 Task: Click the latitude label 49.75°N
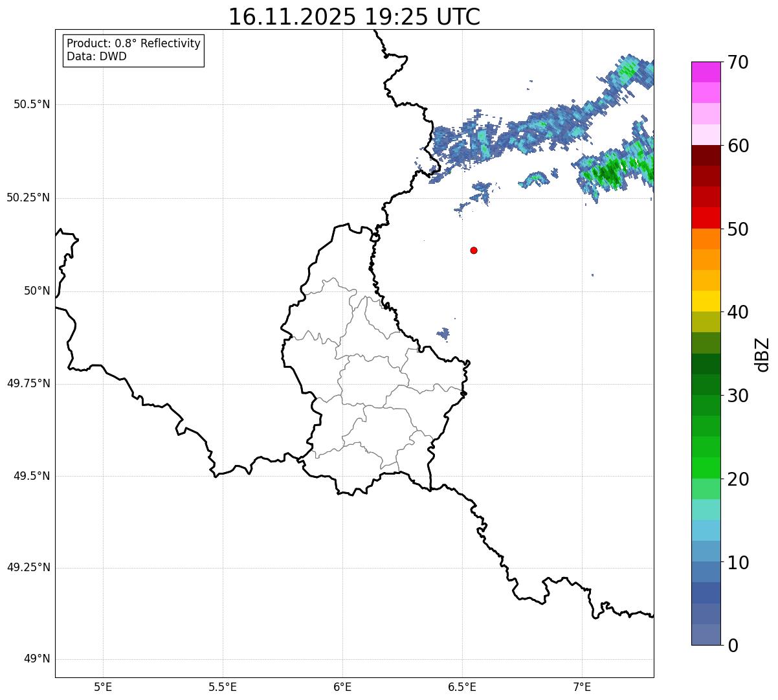tap(28, 383)
